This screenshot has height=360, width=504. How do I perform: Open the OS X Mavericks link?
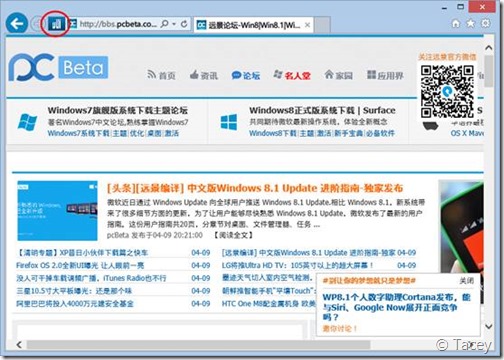click(467, 133)
